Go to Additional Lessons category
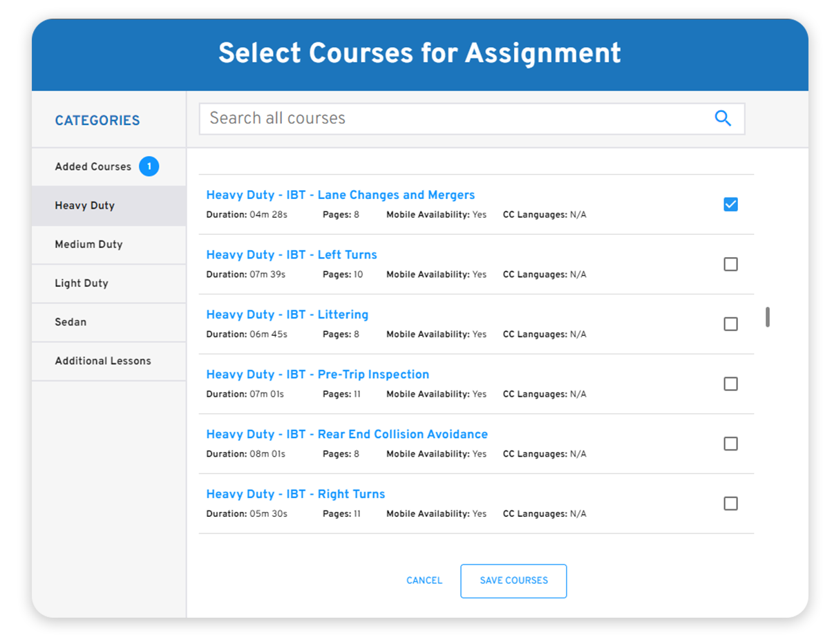The height and width of the screenshot is (644, 832). click(103, 361)
